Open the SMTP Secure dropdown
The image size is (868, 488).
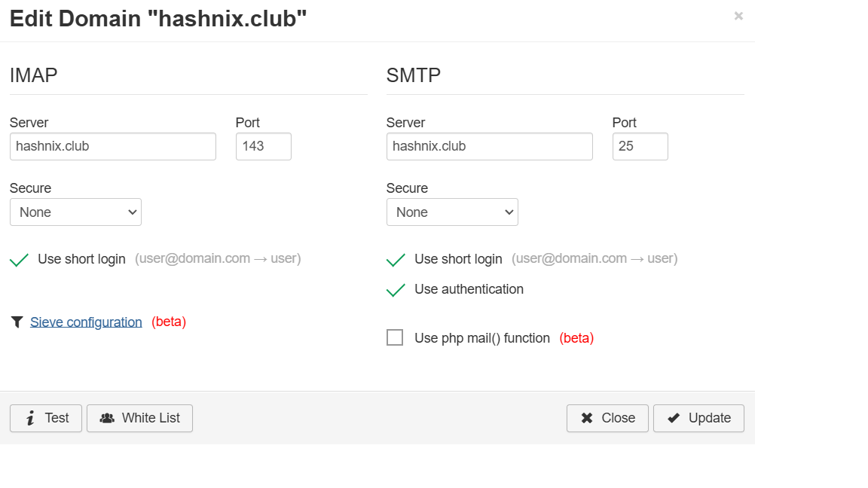pyautogui.click(x=452, y=212)
